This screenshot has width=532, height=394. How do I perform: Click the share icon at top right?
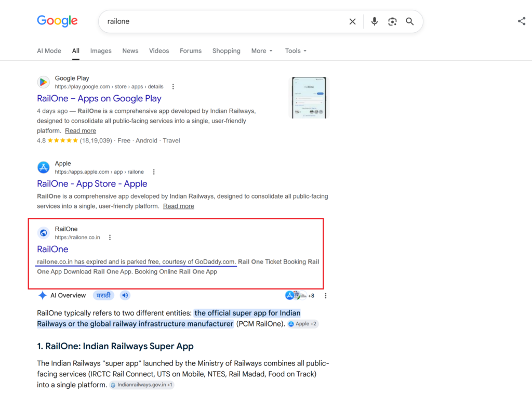click(x=522, y=21)
